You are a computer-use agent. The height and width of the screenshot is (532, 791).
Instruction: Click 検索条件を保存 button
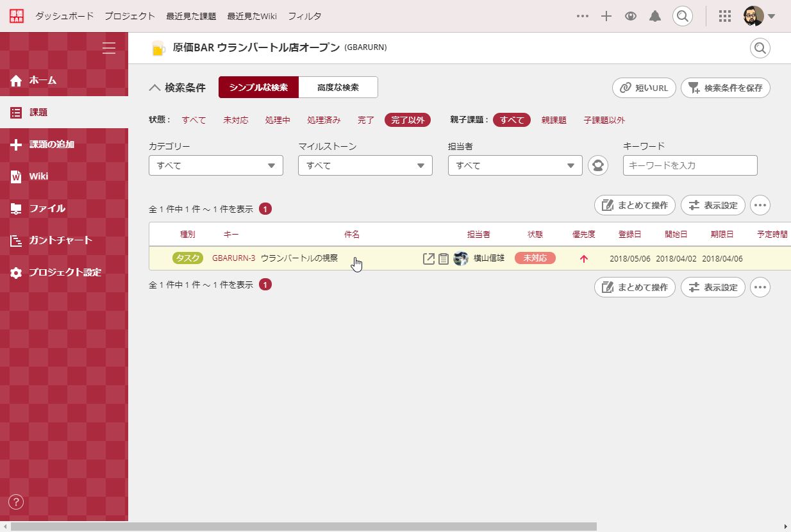(726, 88)
